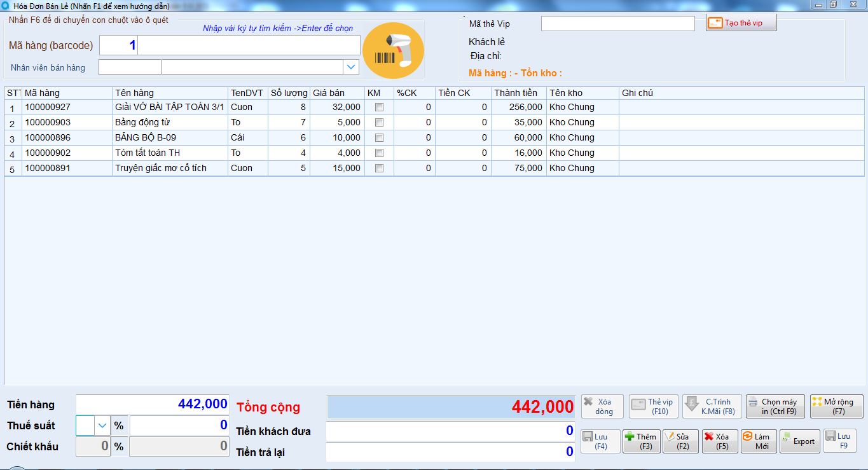Viewport: 868px width, 470px height.
Task: Expand the Nhân viên bán hàng dropdown
Action: (x=351, y=67)
